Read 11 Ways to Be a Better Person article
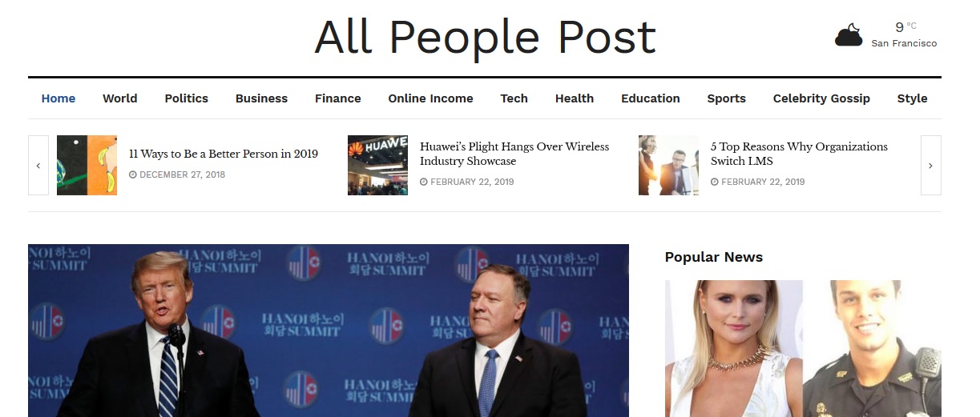 (x=224, y=154)
